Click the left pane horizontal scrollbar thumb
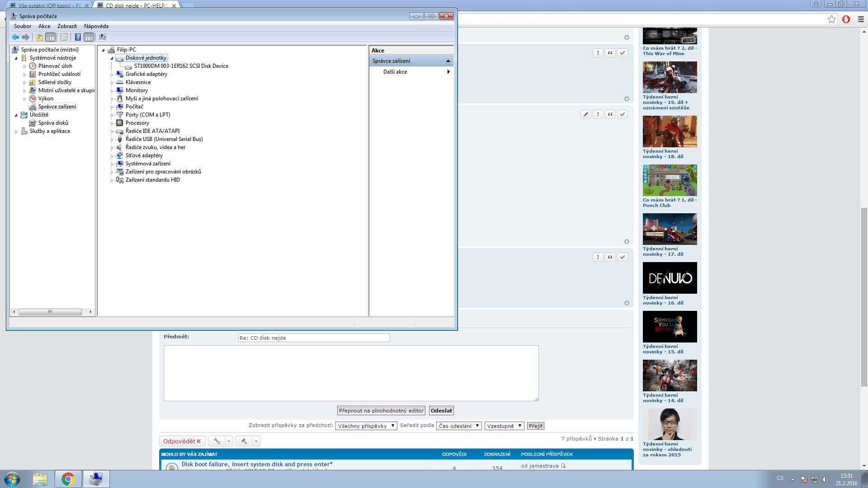Image resolution: width=868 pixels, height=488 pixels. [50, 312]
